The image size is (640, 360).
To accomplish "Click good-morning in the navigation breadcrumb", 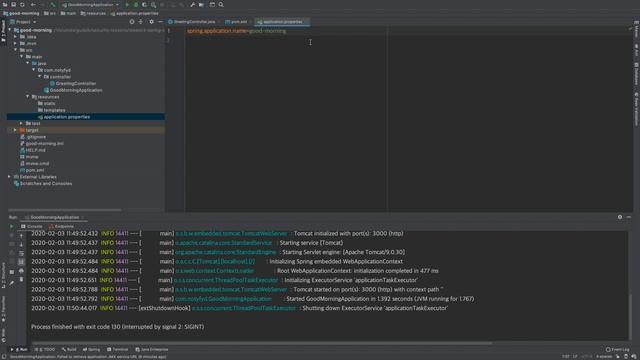I will pos(22,13).
